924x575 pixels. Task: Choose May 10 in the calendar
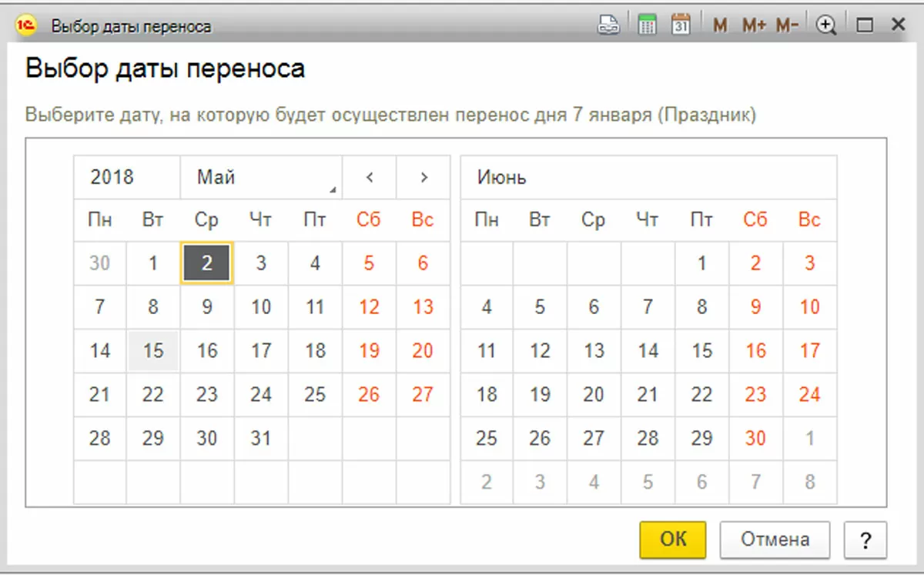261,307
